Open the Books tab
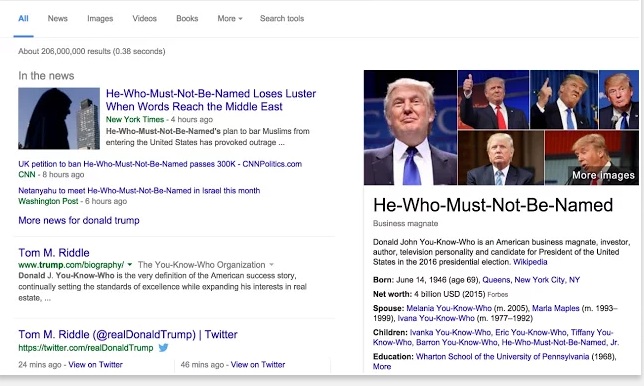Viewport: 644px width, 386px height. 187,18
